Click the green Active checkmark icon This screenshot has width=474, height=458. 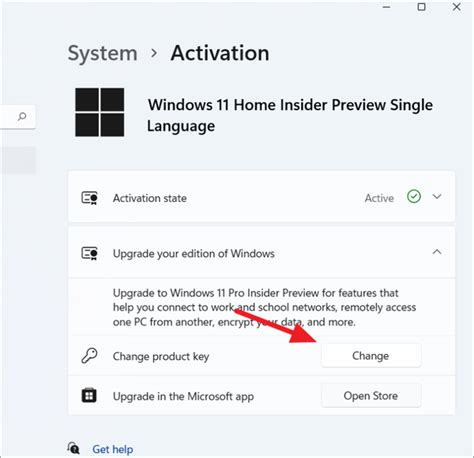(414, 196)
